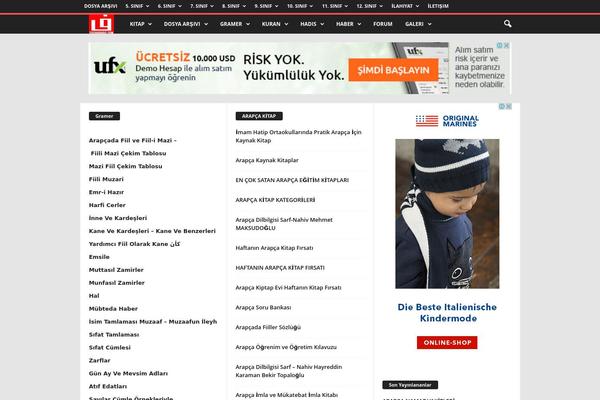Screen dimensions: 600x400
Task: Click the Son Yayınlananlar section label
Action: (x=410, y=385)
